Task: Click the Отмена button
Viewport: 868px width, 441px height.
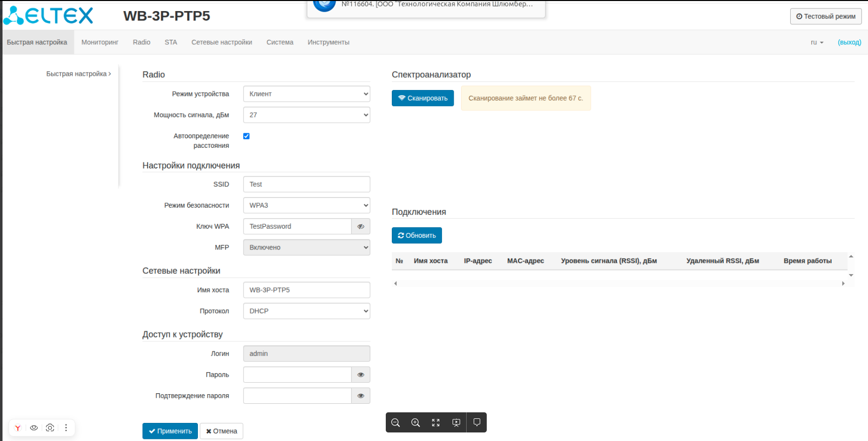Action: click(222, 431)
